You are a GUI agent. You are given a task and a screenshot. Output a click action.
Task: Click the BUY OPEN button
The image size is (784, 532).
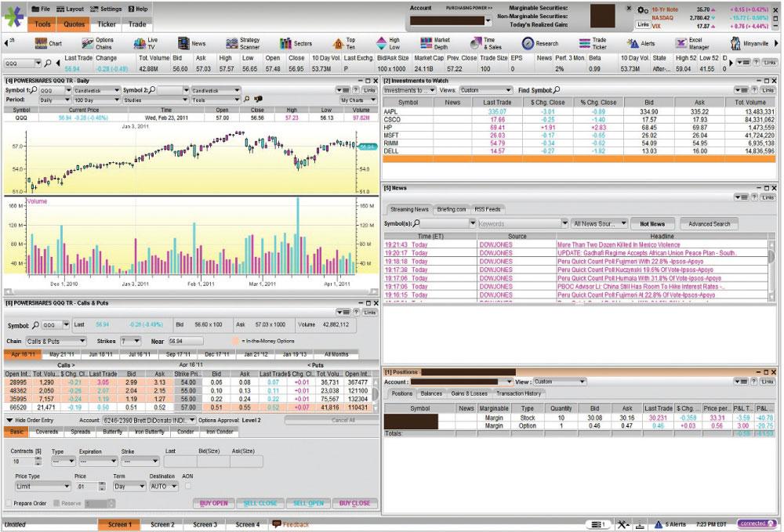[x=214, y=503]
